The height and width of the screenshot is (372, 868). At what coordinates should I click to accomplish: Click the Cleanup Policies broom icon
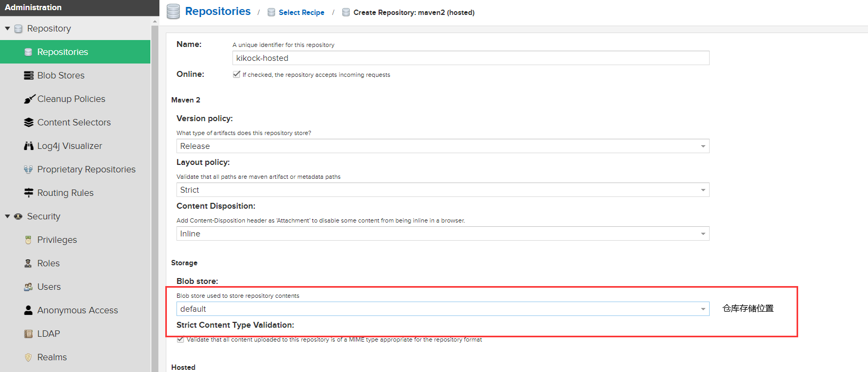coord(29,99)
